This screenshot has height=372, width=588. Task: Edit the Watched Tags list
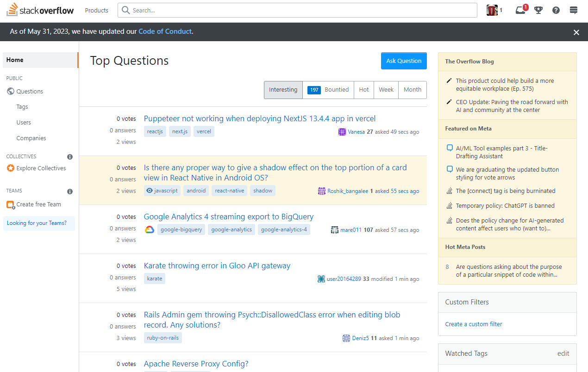(563, 353)
